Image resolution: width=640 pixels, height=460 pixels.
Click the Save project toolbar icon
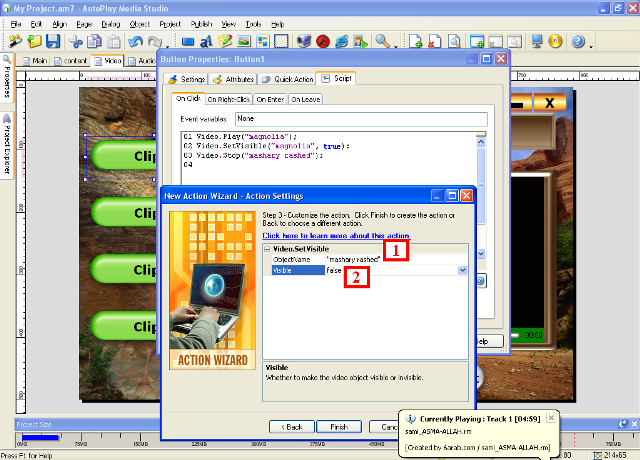[53, 42]
